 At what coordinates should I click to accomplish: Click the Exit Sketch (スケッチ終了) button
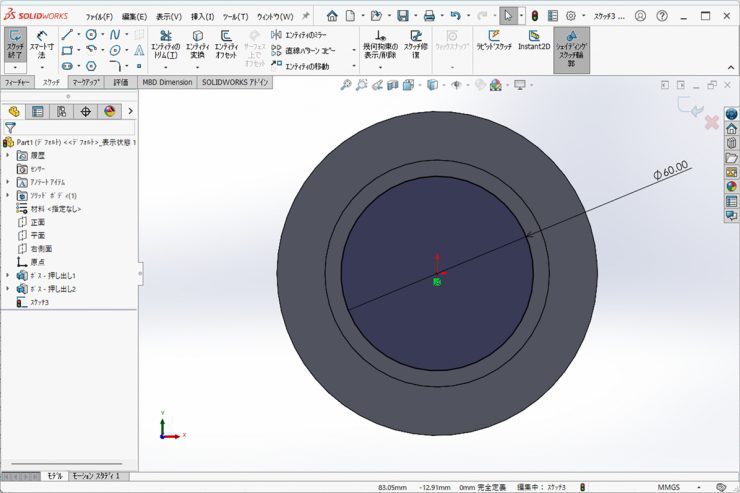click(15, 44)
